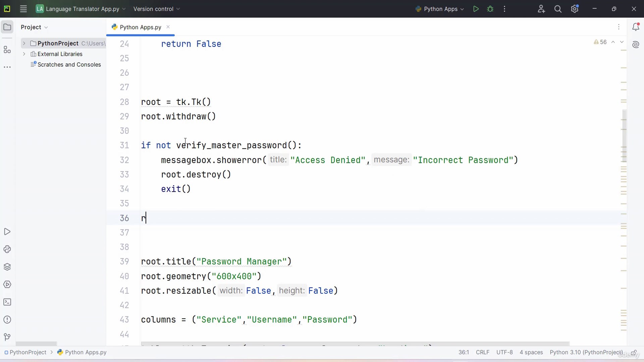
Task: Open IDE settings gear
Action: (575, 9)
